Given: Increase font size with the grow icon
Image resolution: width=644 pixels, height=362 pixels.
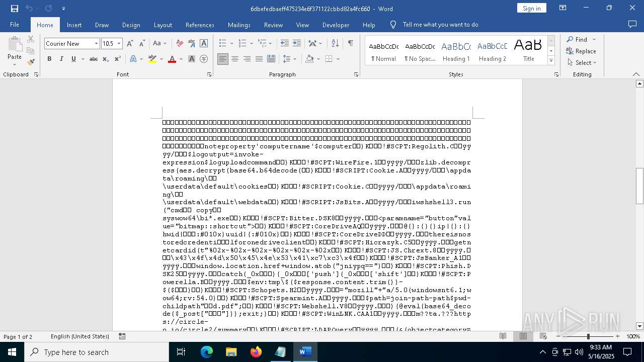Looking at the screenshot, I should click(x=130, y=44).
